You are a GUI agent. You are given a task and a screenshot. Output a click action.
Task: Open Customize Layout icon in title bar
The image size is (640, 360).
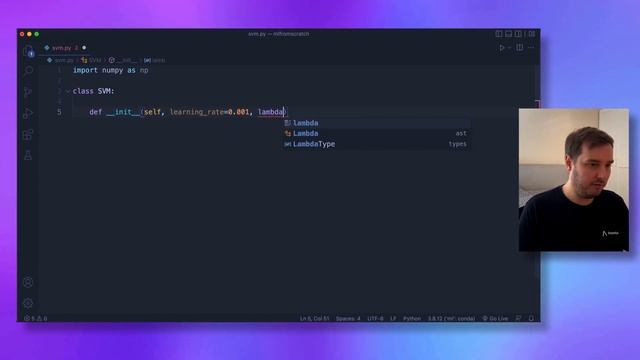(531, 34)
